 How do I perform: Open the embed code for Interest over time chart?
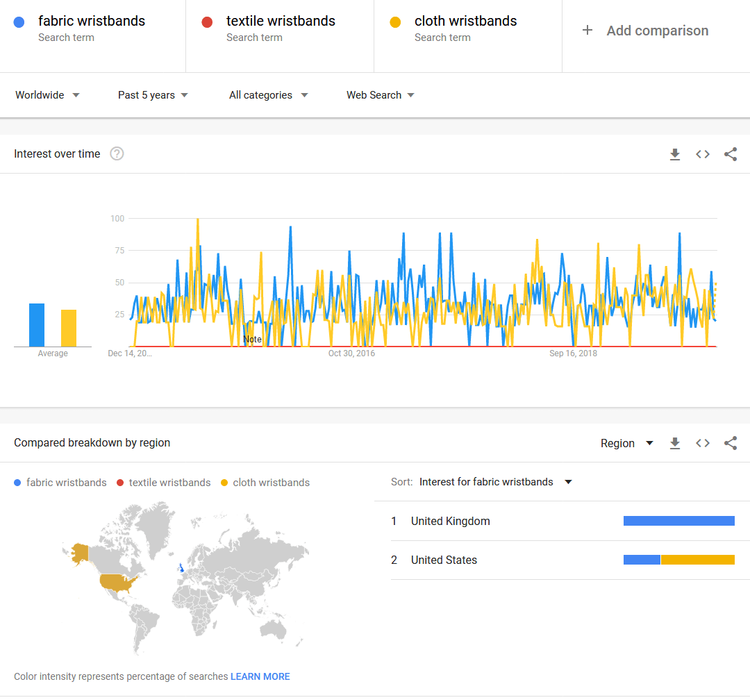pyautogui.click(x=702, y=154)
